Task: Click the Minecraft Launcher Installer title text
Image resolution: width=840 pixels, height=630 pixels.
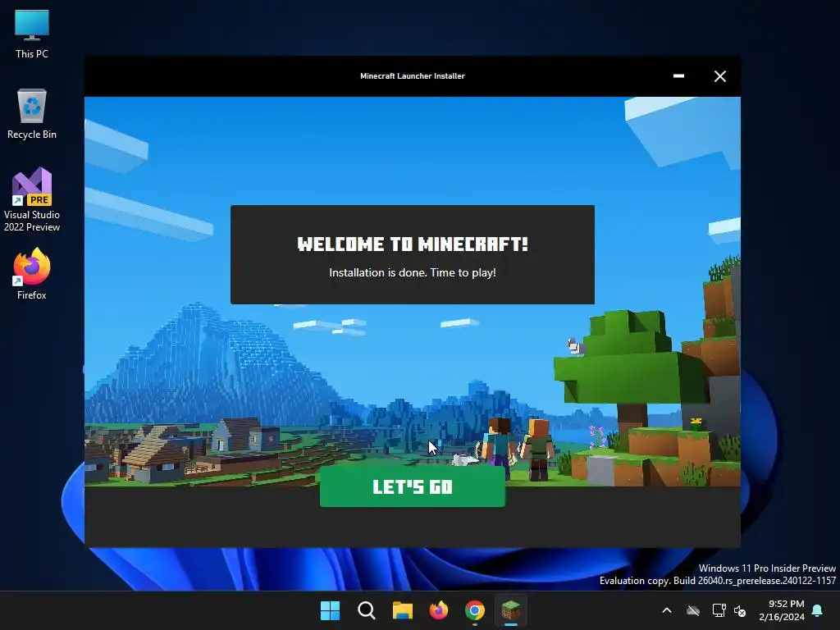Action: pos(412,76)
